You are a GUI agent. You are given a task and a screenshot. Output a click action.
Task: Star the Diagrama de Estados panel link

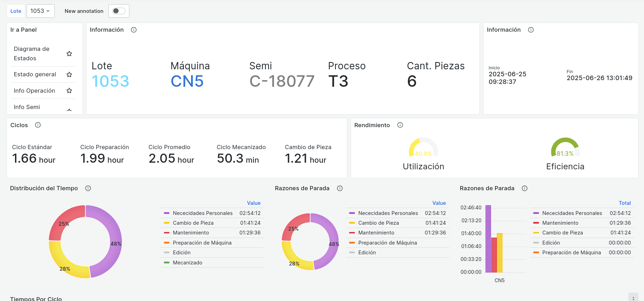(x=69, y=54)
